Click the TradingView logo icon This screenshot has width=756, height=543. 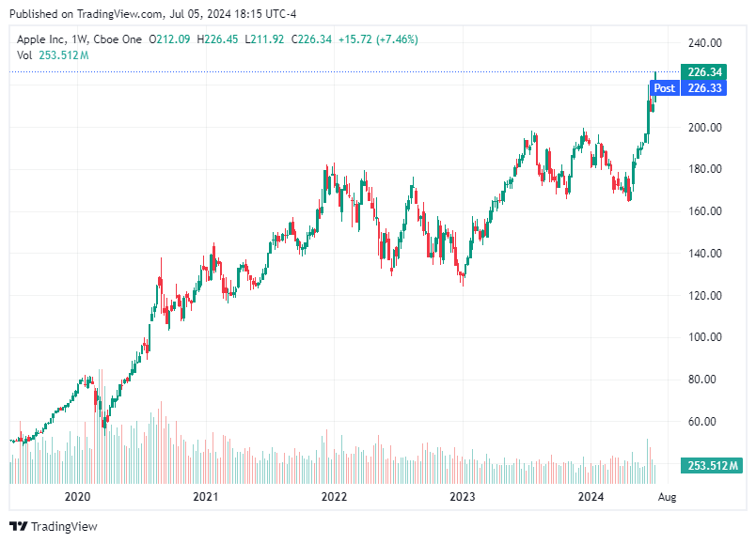tap(17, 527)
